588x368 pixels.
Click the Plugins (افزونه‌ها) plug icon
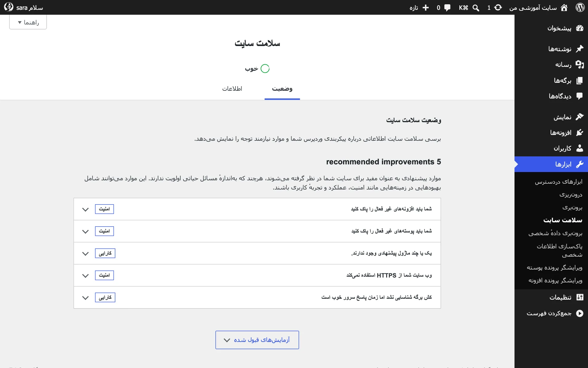click(x=580, y=132)
